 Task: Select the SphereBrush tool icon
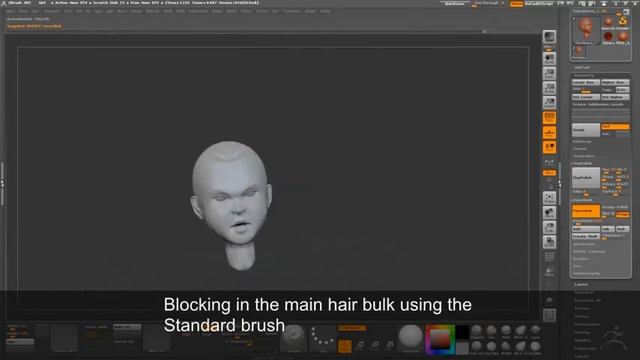coord(608,22)
